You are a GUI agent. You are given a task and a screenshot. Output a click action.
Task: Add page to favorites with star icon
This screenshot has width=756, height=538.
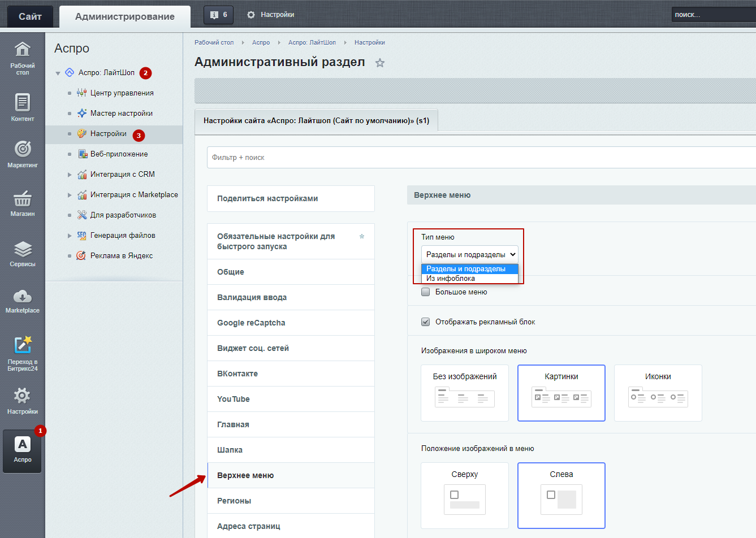pyautogui.click(x=380, y=63)
